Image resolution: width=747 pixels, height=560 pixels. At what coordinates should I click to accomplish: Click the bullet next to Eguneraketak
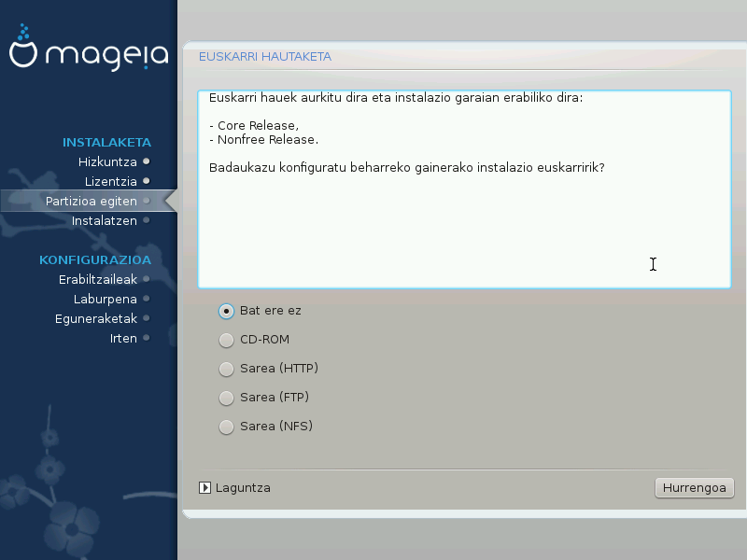pyautogui.click(x=147, y=318)
